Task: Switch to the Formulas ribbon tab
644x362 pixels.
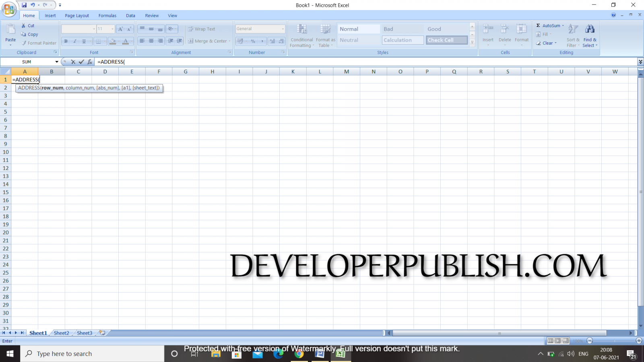Action: (x=107, y=15)
